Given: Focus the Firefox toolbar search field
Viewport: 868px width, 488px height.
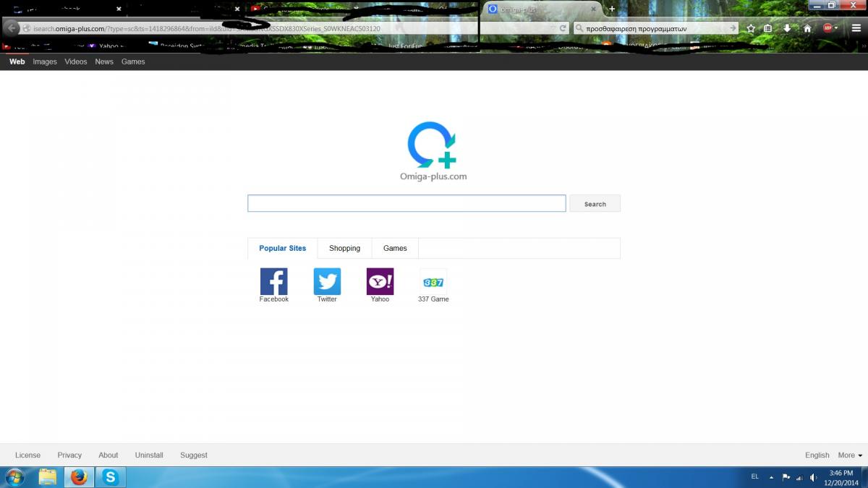Looking at the screenshot, I should [x=655, y=28].
